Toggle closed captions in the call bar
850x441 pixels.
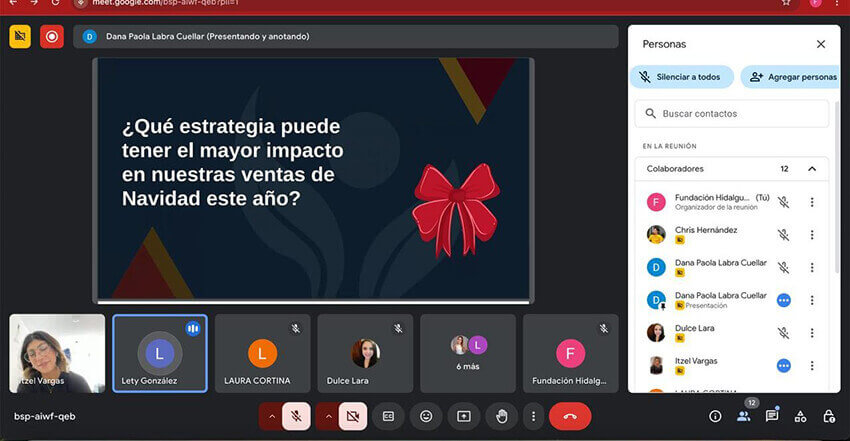(x=388, y=416)
